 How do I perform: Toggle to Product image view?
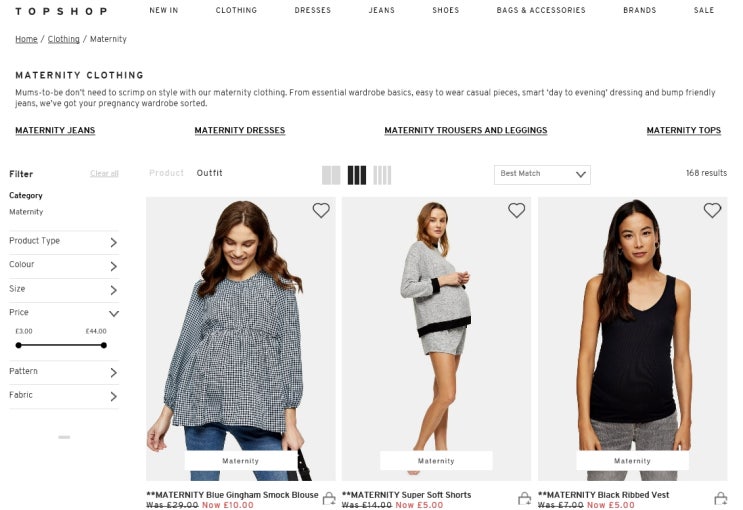(x=166, y=173)
